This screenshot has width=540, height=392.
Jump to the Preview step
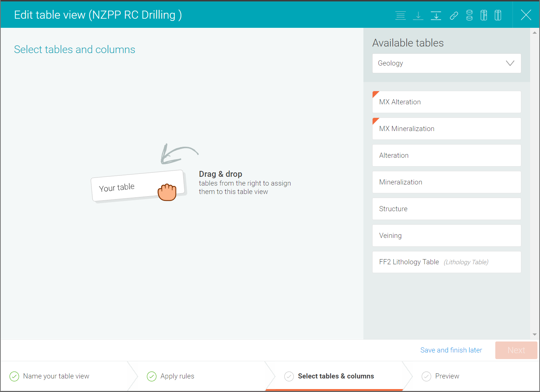(x=447, y=376)
